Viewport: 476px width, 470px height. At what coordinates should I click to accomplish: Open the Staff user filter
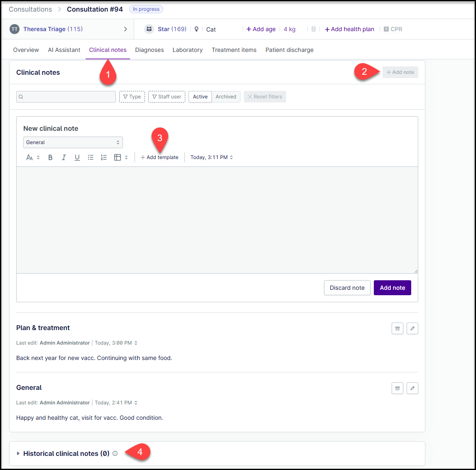coord(167,96)
